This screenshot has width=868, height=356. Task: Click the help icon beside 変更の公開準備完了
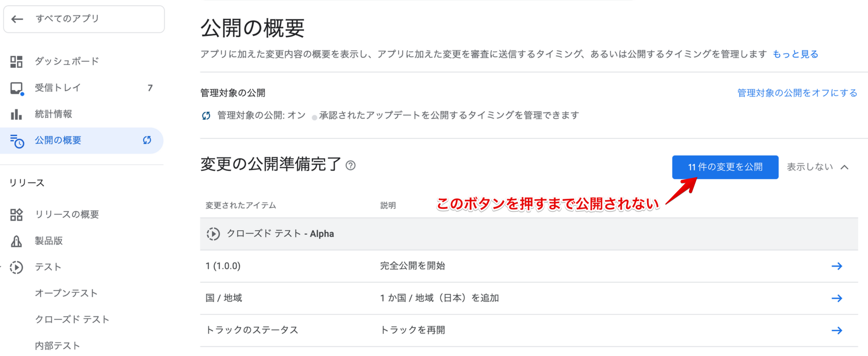click(351, 166)
